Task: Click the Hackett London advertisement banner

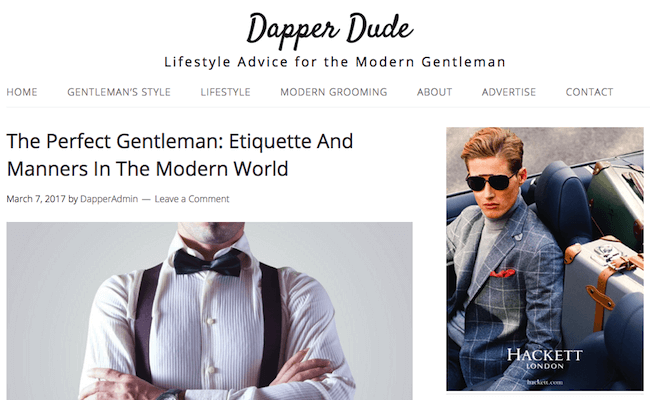Action: point(545,259)
